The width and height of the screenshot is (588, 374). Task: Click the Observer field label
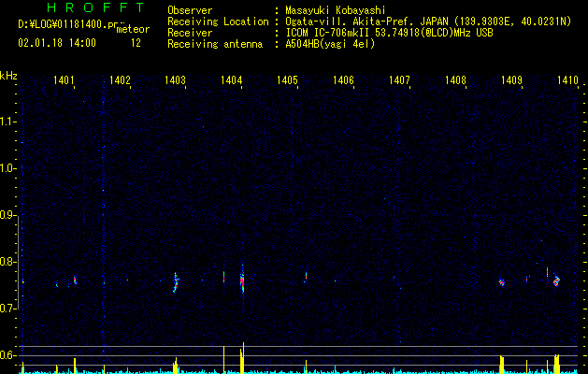click(190, 10)
